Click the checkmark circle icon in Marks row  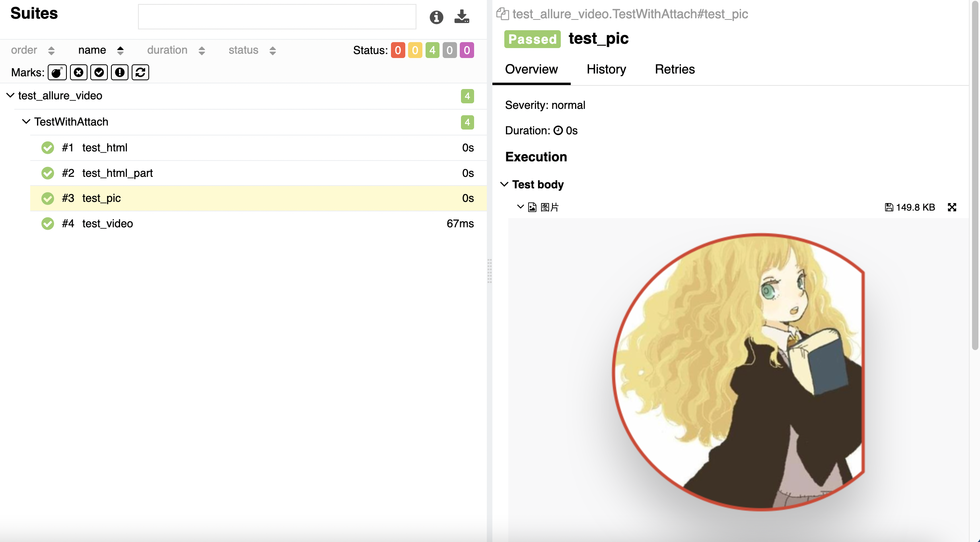99,72
